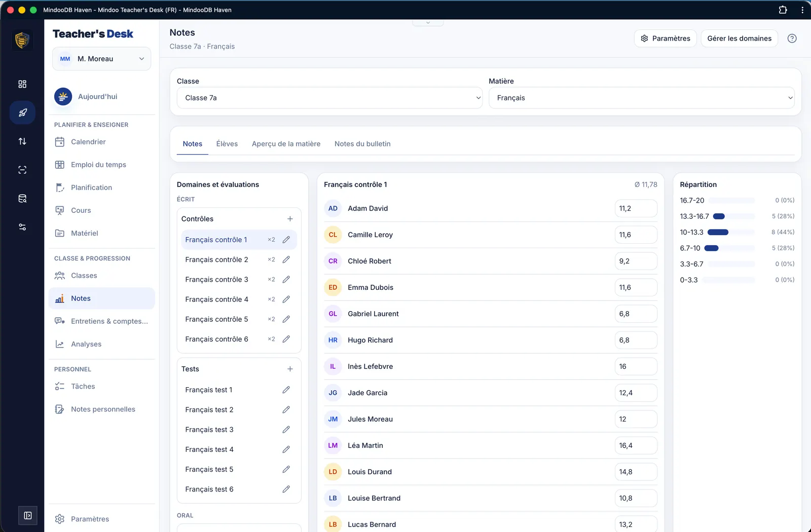Toggle the sidebar collapse icon at bottom
Image resolution: width=811 pixels, height=532 pixels.
(x=28, y=516)
